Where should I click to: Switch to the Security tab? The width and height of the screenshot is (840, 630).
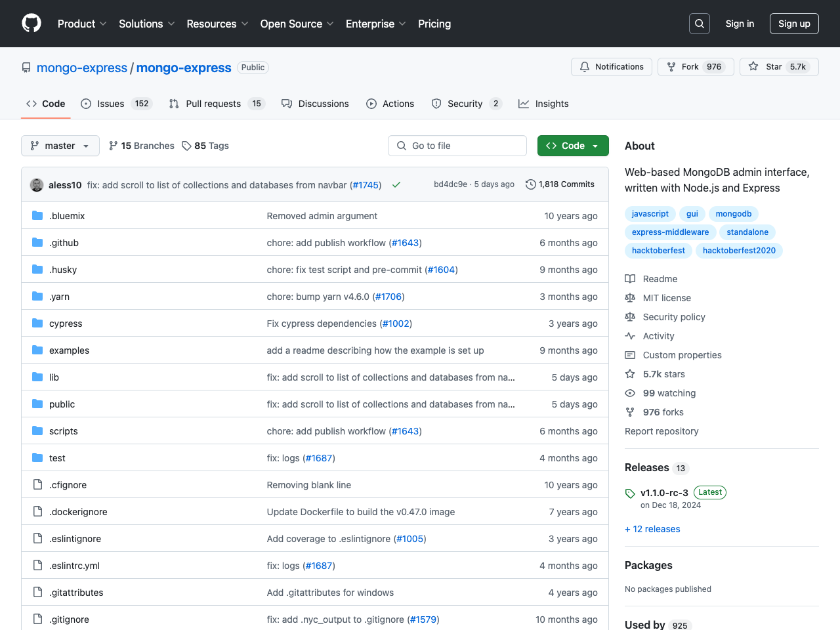coord(467,104)
